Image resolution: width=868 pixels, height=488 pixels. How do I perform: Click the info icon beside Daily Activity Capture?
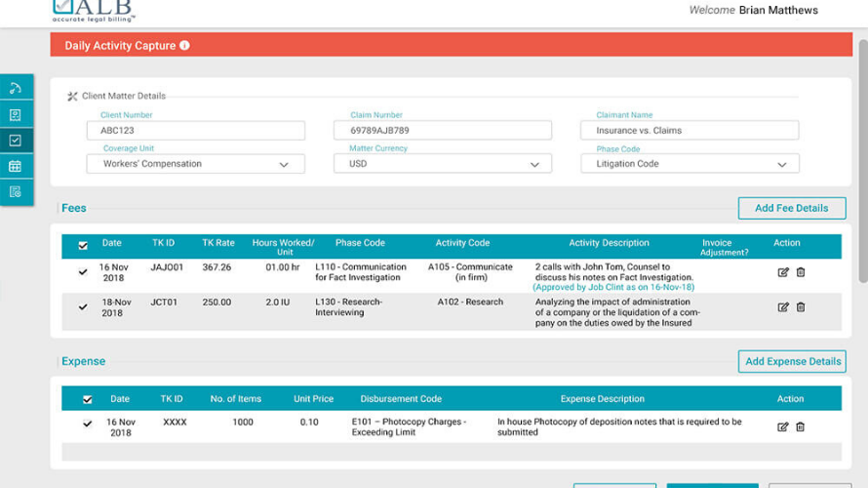click(x=184, y=46)
